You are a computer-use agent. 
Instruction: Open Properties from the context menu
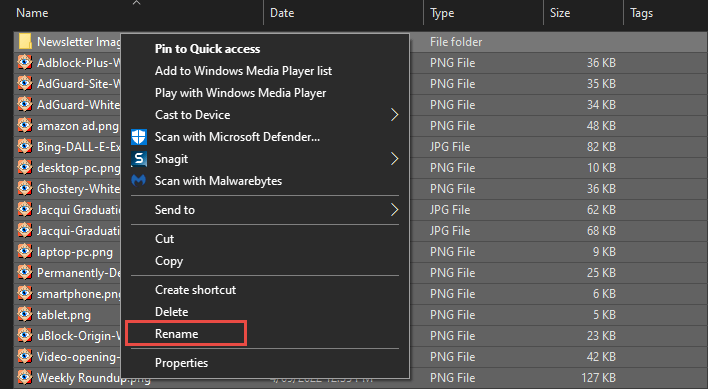182,363
